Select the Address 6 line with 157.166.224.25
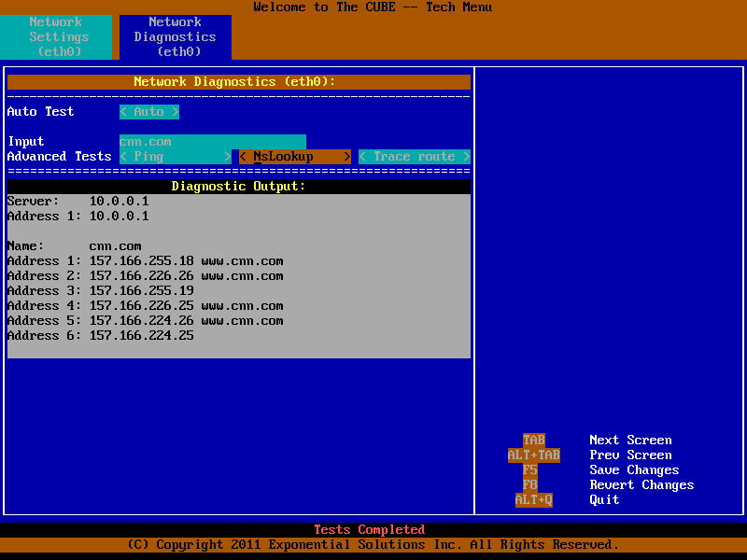747x560 pixels. [x=101, y=335]
